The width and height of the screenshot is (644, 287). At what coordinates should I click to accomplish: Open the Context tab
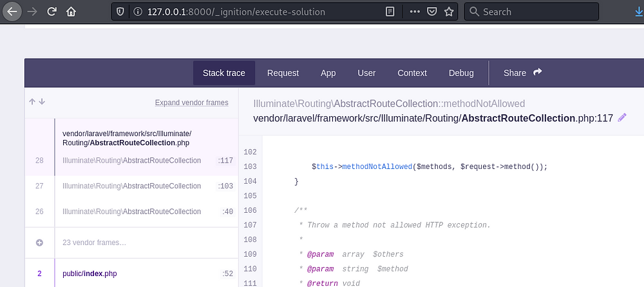pyautogui.click(x=412, y=73)
